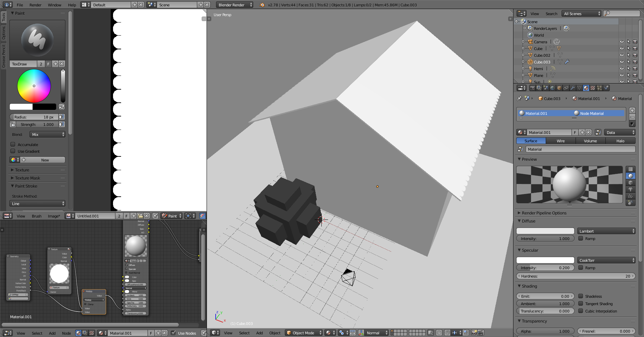Open the Render menu

click(x=35, y=5)
